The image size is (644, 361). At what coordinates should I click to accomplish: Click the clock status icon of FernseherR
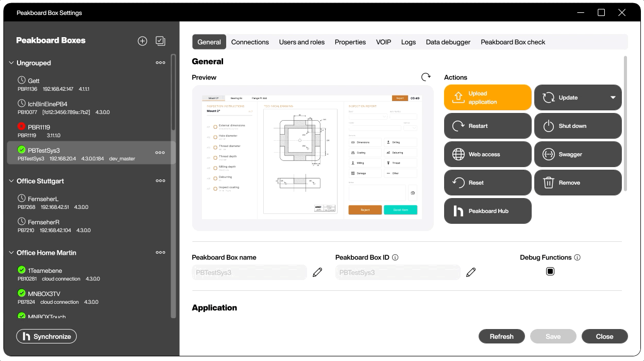(x=22, y=221)
